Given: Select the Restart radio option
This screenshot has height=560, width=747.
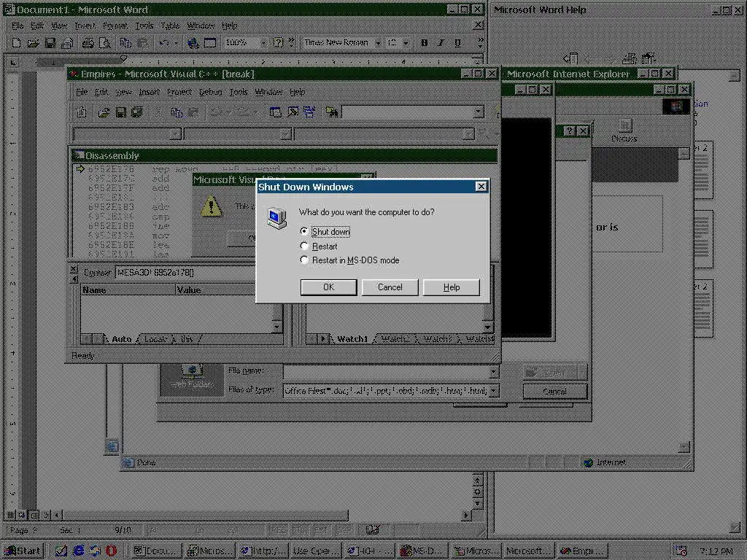Looking at the screenshot, I should click(320, 246).
